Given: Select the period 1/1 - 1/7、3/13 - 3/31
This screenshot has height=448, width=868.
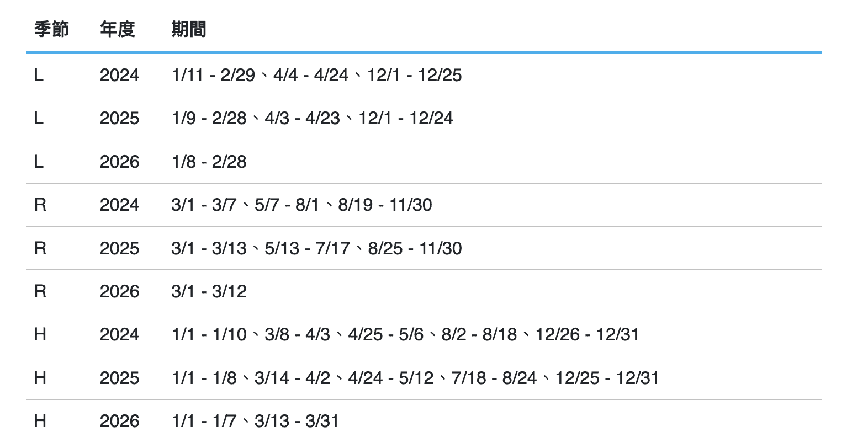Looking at the screenshot, I should (255, 421).
